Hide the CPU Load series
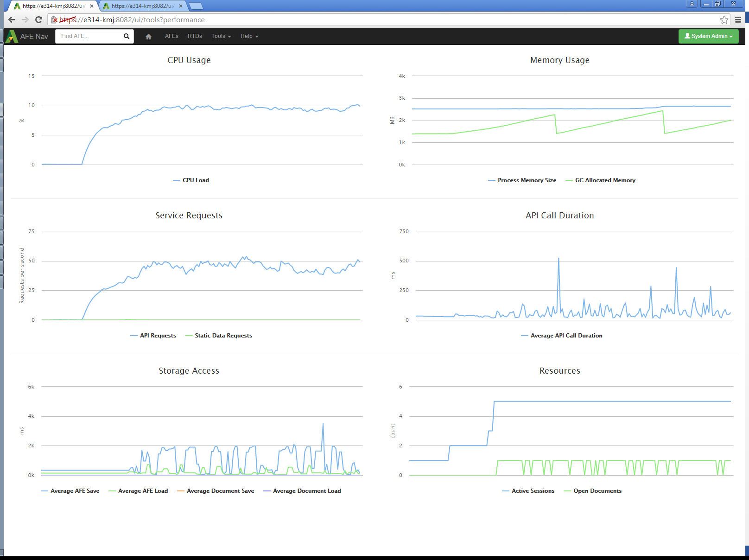 click(x=190, y=180)
